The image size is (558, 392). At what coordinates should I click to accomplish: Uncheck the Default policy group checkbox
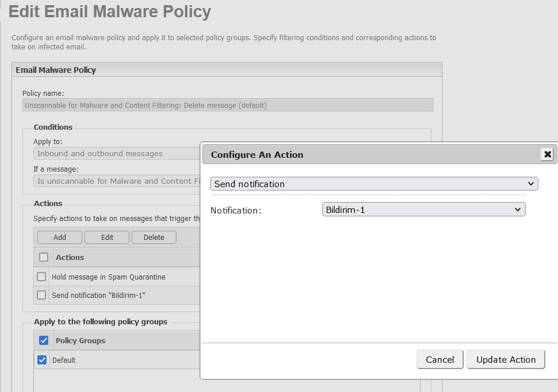(x=42, y=360)
